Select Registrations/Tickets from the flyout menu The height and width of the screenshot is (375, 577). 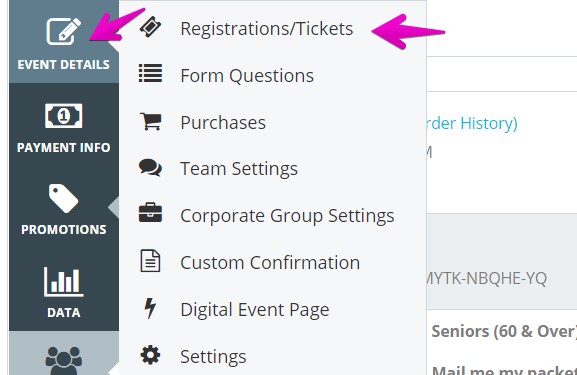pos(267,29)
